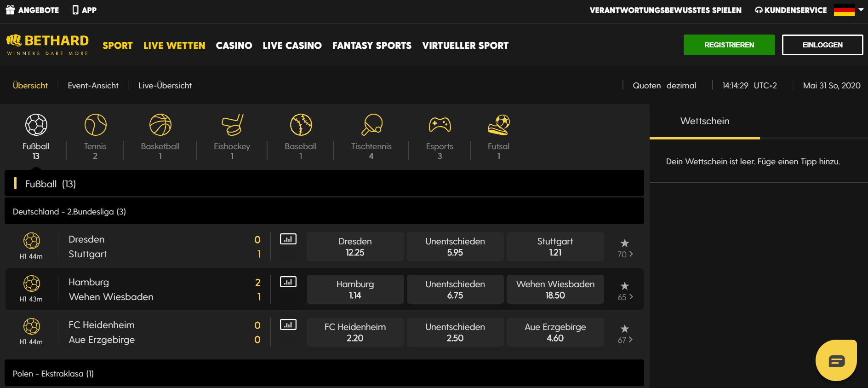Click the Einloggen button
This screenshot has width=868, height=388.
[822, 45]
